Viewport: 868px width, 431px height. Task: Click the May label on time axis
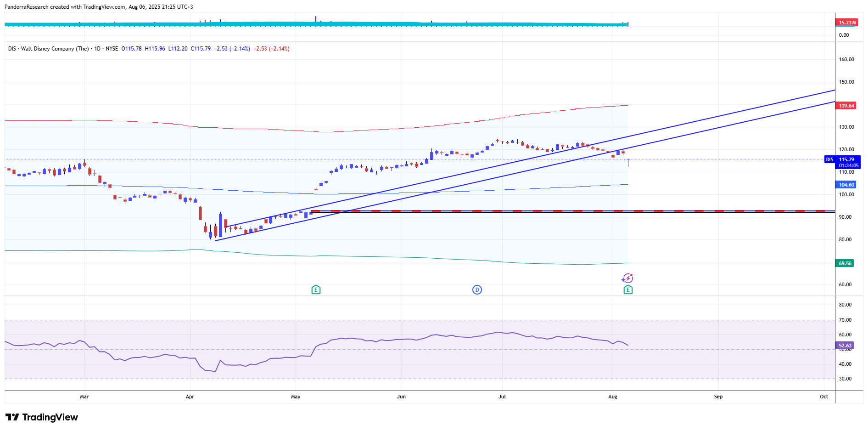296,397
